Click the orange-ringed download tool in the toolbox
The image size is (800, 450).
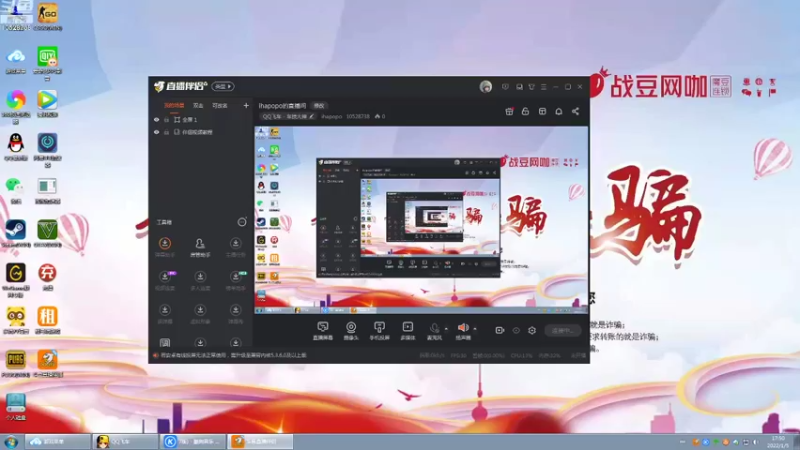[x=165, y=247]
